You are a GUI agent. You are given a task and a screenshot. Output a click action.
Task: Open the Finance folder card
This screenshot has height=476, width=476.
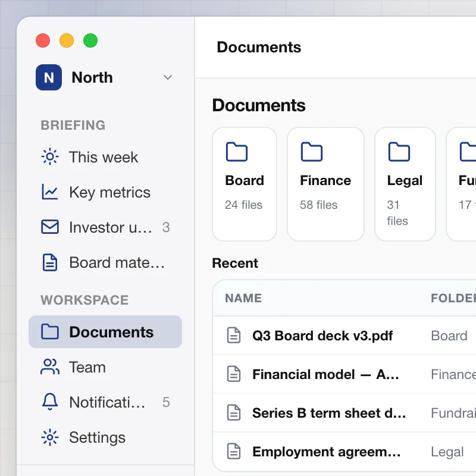click(x=325, y=184)
